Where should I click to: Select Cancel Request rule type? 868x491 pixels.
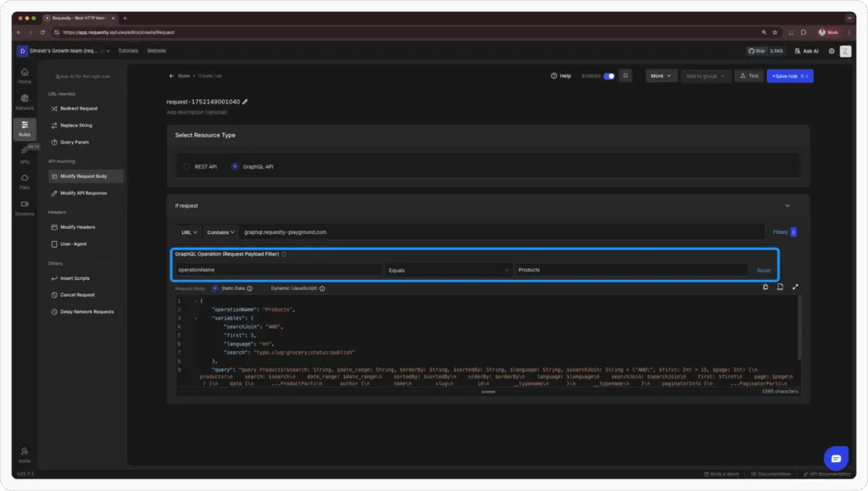point(86,295)
